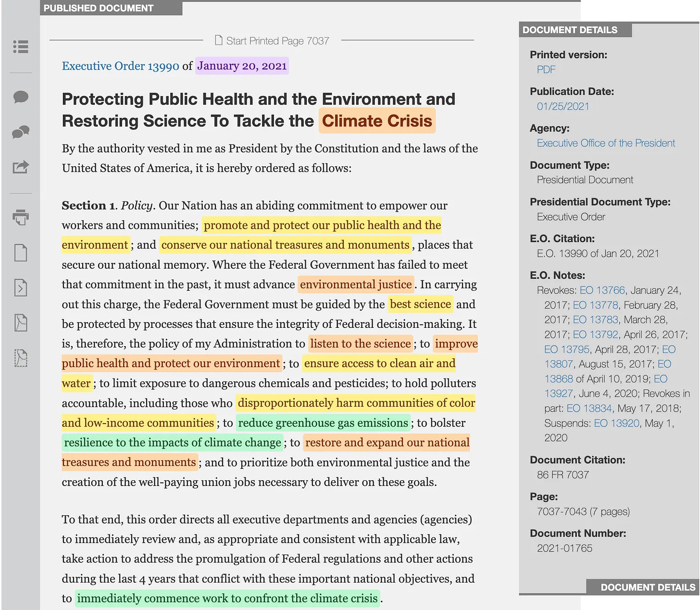Click highlighted 'conserve our national treasures and monuments'
The width and height of the screenshot is (700, 610).
(x=285, y=245)
